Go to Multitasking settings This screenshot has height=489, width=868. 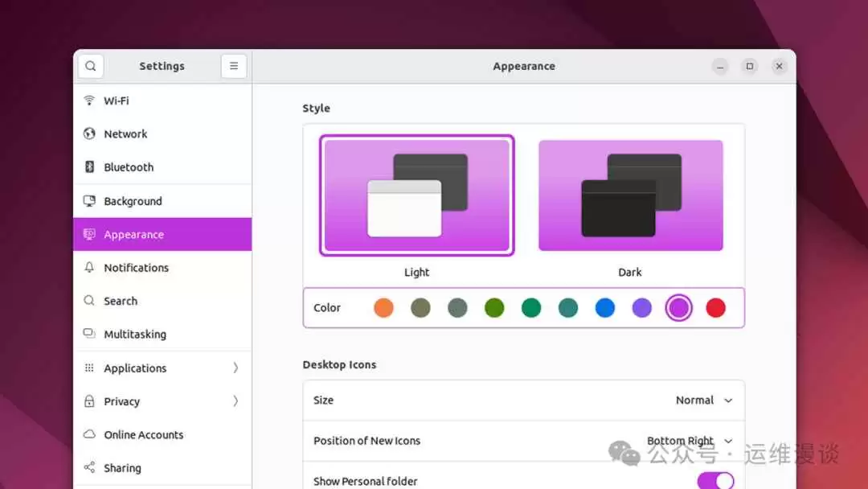pos(134,335)
